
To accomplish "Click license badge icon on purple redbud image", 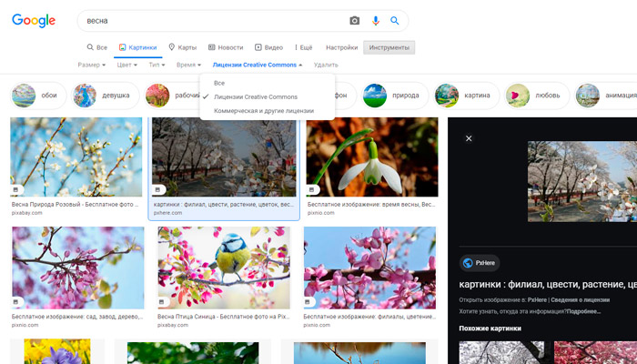I will point(15,302).
